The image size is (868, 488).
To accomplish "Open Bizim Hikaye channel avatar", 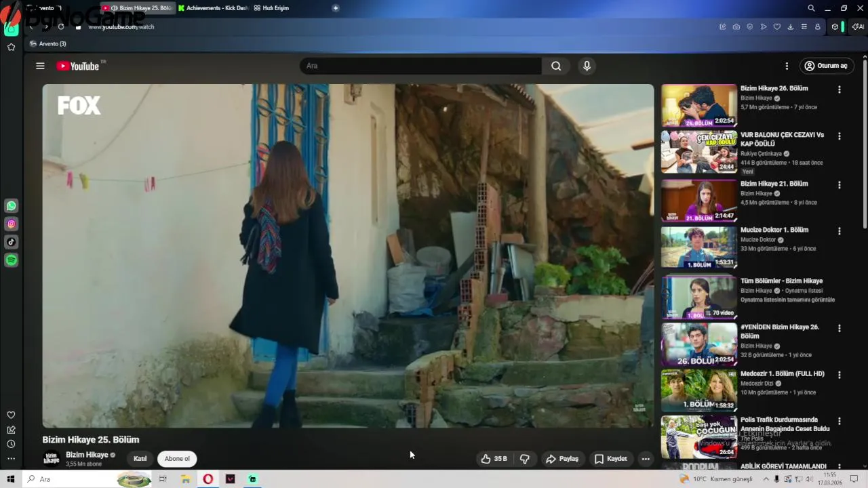I will pyautogui.click(x=52, y=459).
